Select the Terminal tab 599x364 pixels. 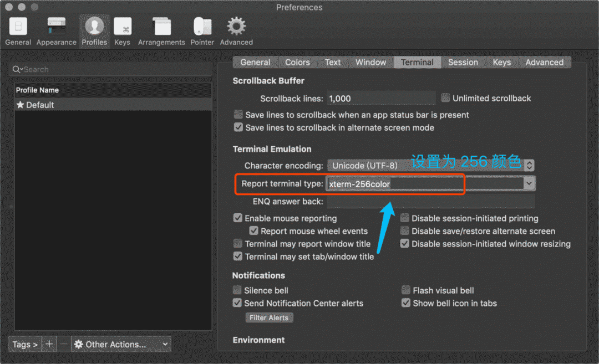click(417, 62)
